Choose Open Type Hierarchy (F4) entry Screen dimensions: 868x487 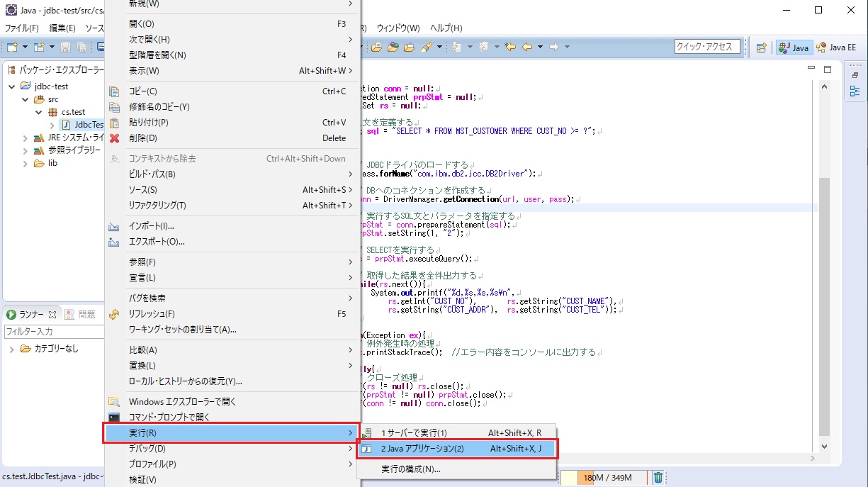point(233,55)
